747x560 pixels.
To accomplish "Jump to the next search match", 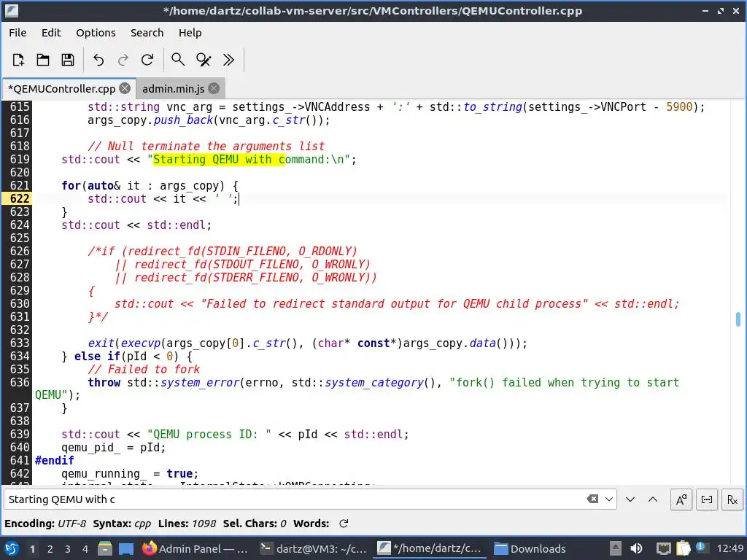I will (x=630, y=499).
